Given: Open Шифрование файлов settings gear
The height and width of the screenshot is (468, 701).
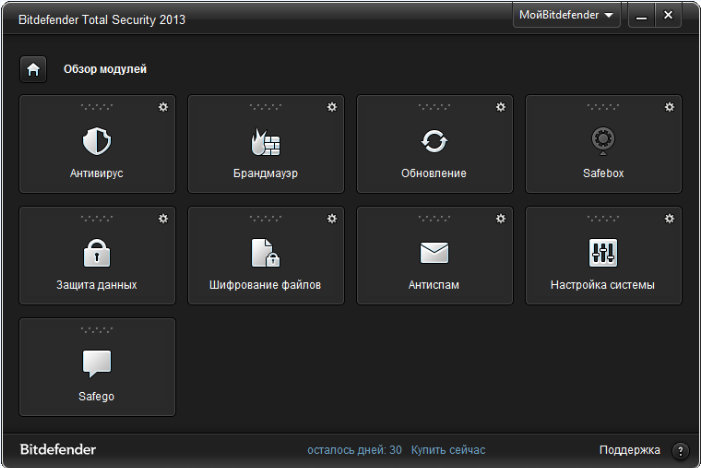Looking at the screenshot, I should coord(332,219).
